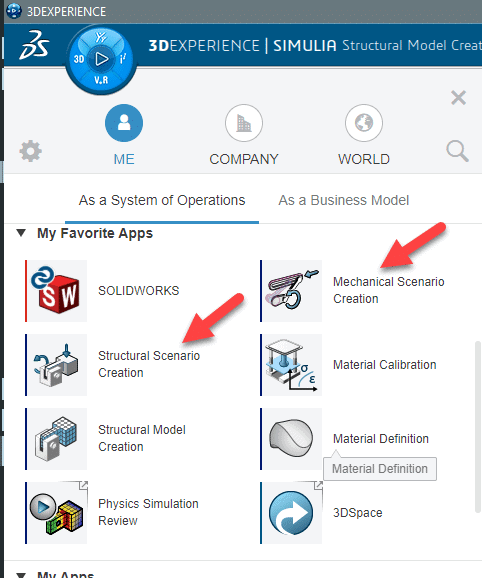Open the SOLIDWORKS app icon
Screen dimensions: 482x578
56,291
